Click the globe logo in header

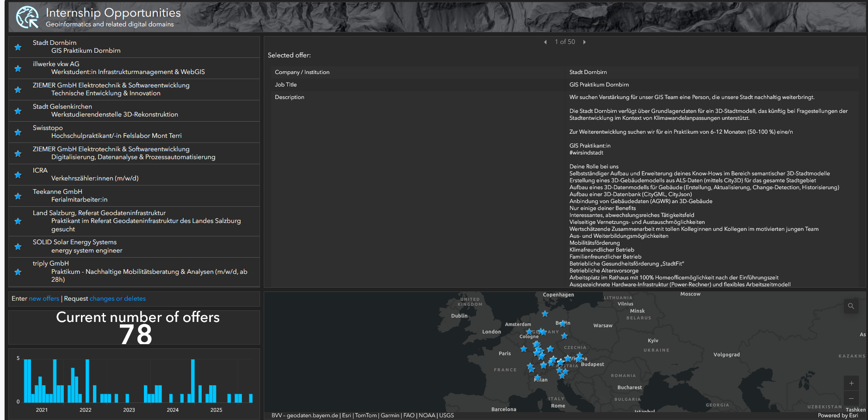pos(27,17)
